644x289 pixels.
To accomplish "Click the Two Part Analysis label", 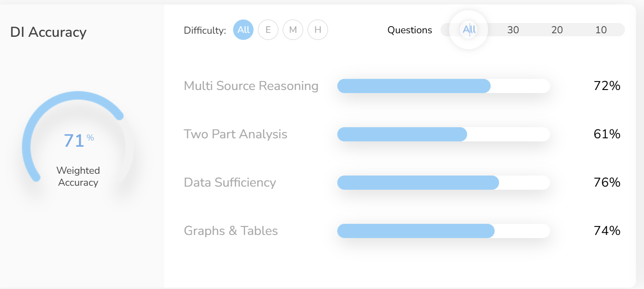I will (x=235, y=134).
